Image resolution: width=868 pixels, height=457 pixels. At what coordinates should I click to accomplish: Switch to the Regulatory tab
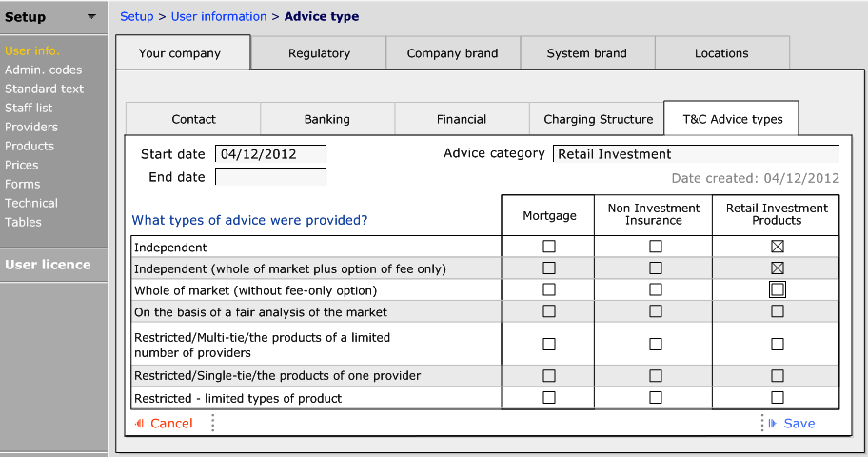coord(319,53)
